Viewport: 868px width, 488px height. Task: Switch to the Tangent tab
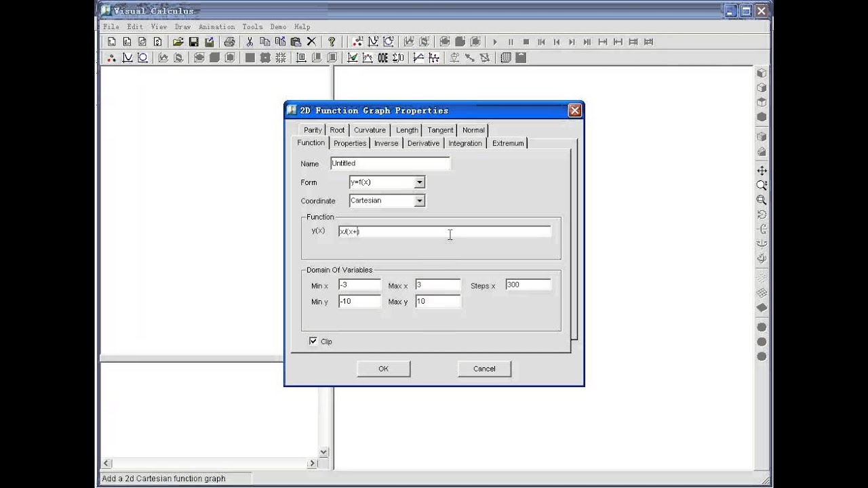pyautogui.click(x=440, y=130)
